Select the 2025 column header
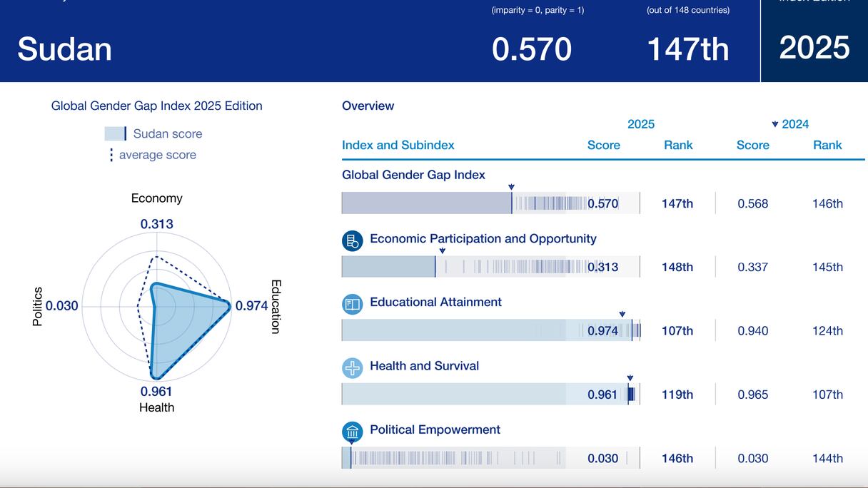This screenshot has width=868, height=488. point(640,124)
